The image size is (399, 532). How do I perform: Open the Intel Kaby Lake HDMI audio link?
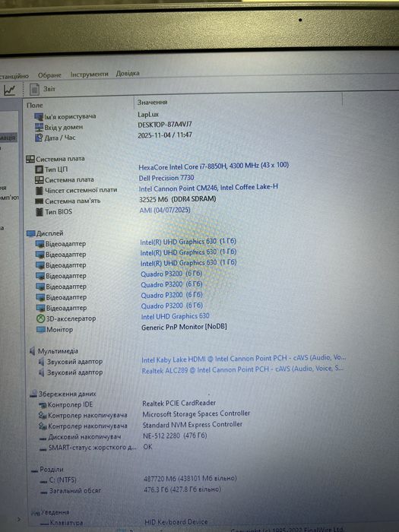(x=244, y=358)
